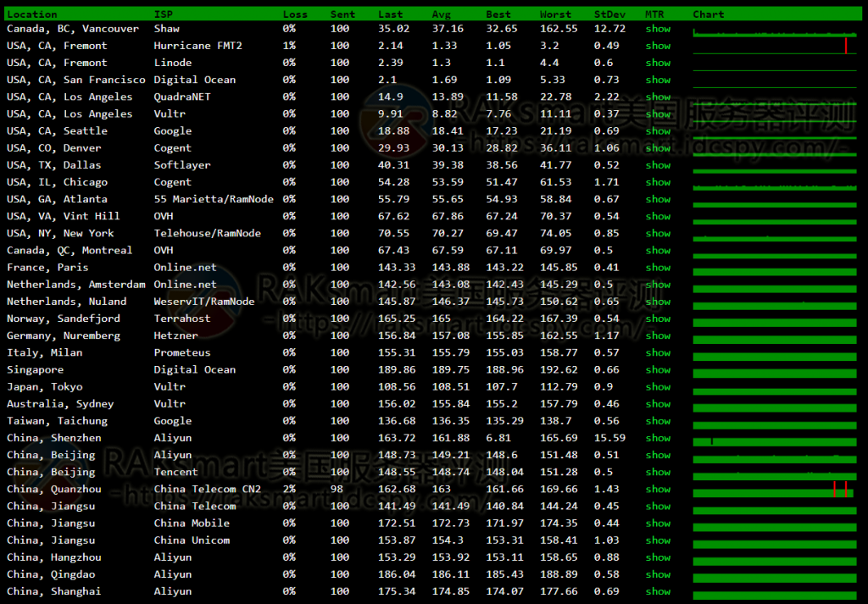The width and height of the screenshot is (868, 604).
Task: Click the ISP column header
Action: point(164,14)
